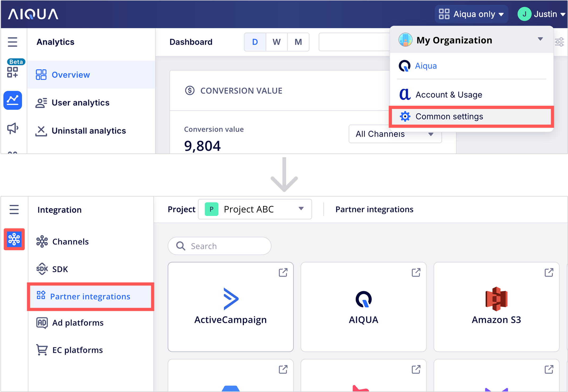Click the SDK badge icon
Viewport: 568px width, 392px height.
pyautogui.click(x=42, y=269)
